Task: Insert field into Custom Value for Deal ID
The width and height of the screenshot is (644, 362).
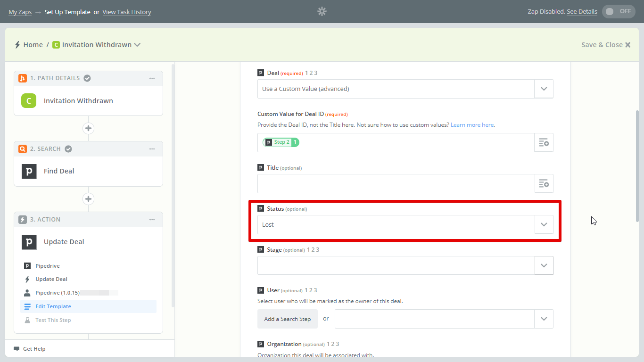Action: coord(544,142)
